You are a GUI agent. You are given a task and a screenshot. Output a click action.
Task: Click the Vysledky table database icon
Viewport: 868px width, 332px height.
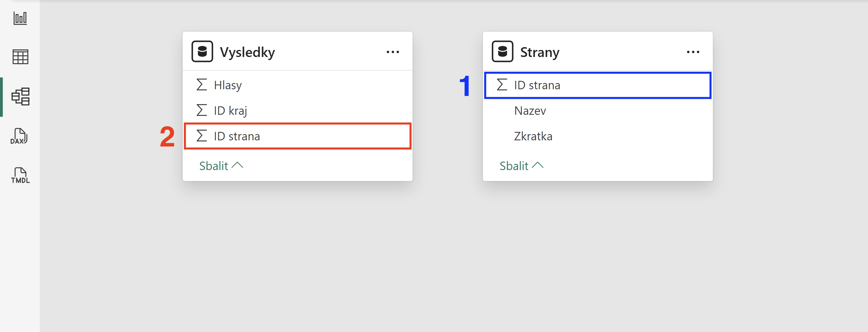tap(202, 52)
